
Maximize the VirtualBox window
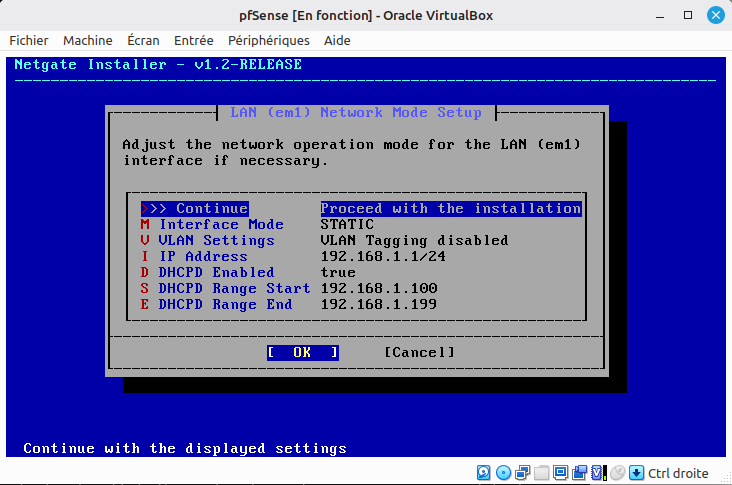click(688, 15)
